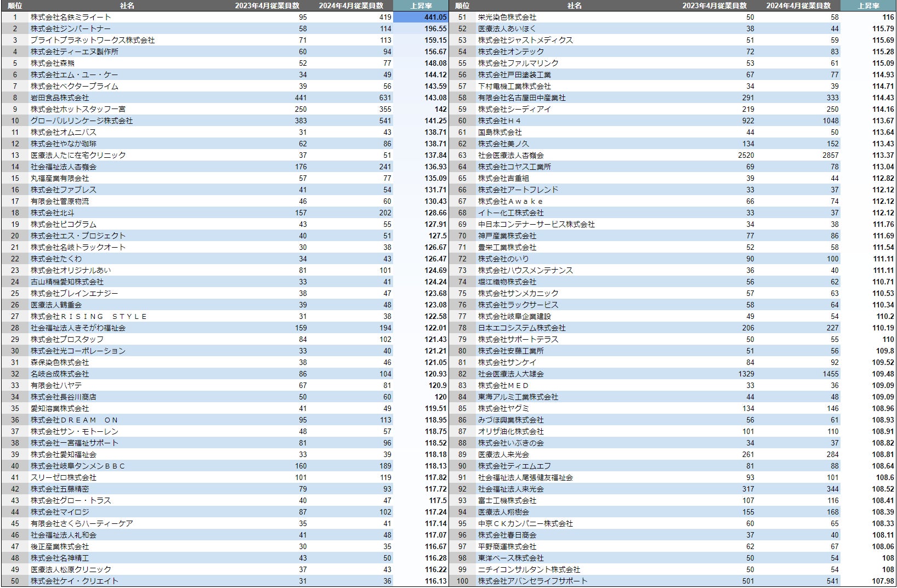
Task: Click the グローバルリンケージ株式会社 name cell
Action: tap(82, 121)
